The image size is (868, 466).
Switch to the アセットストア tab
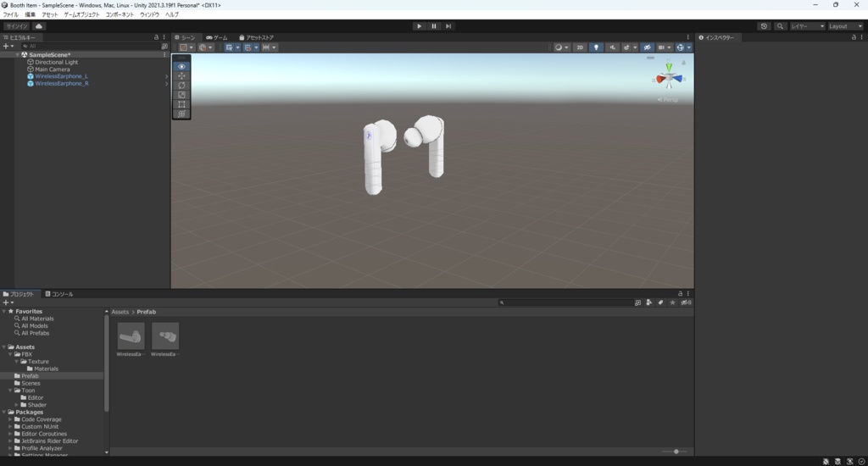coord(256,37)
